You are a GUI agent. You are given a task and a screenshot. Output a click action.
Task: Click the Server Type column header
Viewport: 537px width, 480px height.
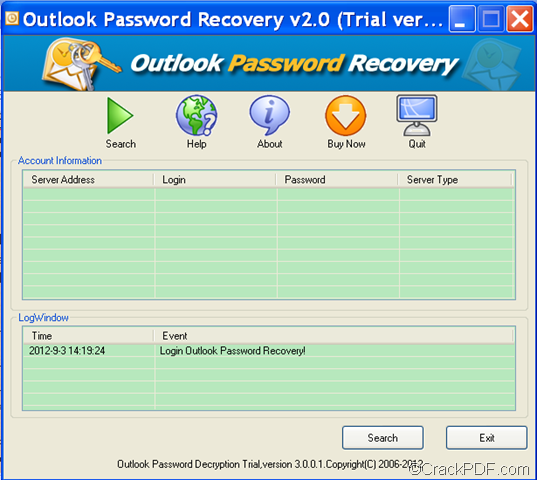[455, 179]
